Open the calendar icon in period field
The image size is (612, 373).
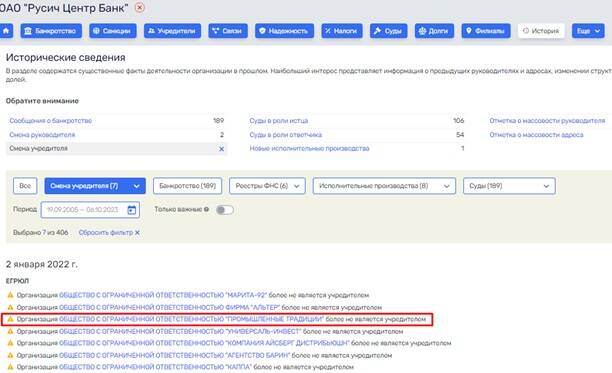tap(132, 210)
